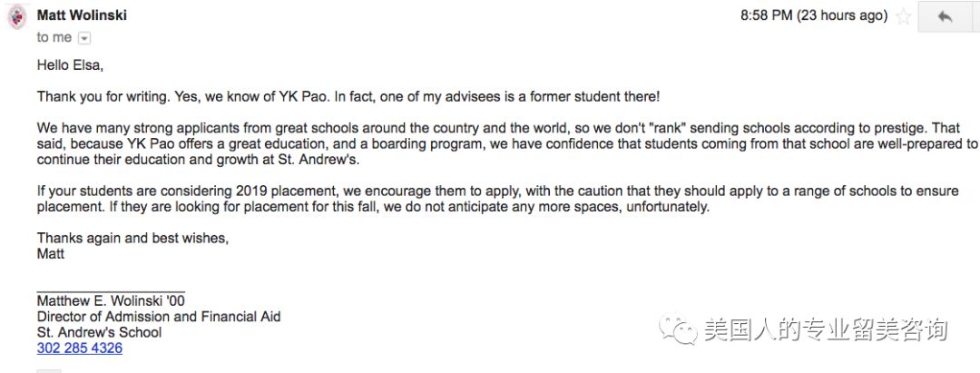
Task: Click the sender's profile avatar
Action: click(17, 17)
